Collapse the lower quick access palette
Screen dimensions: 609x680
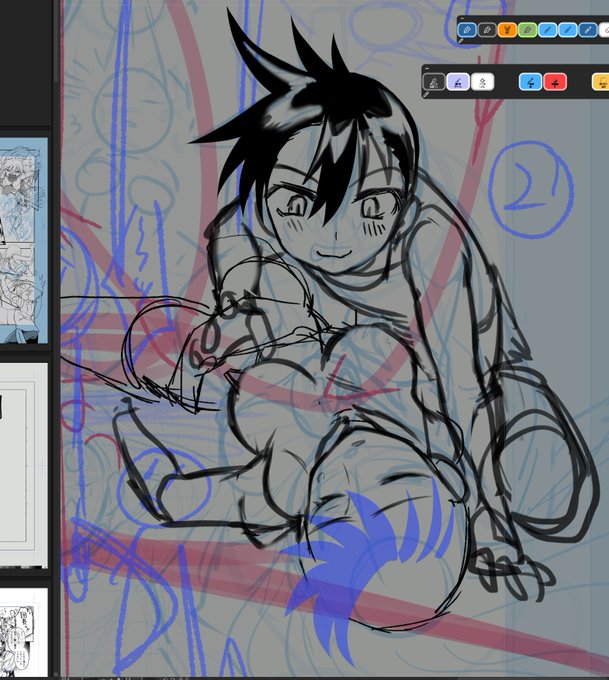coord(427,69)
